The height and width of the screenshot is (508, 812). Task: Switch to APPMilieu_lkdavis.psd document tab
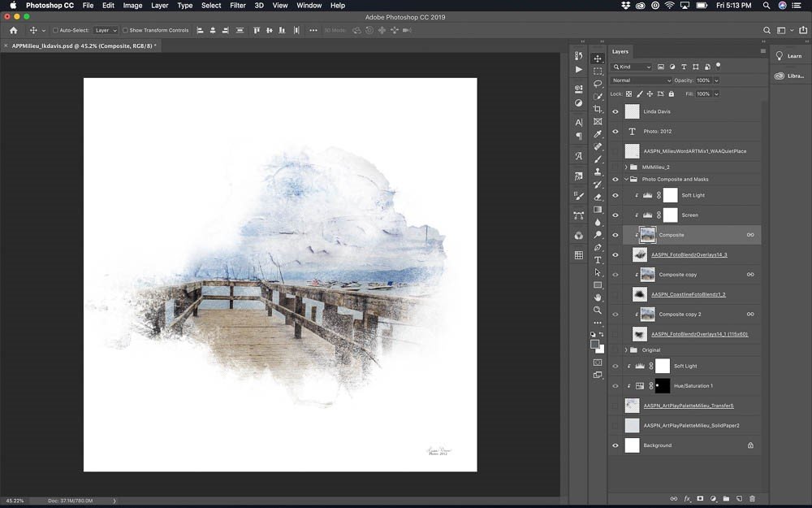[83, 46]
